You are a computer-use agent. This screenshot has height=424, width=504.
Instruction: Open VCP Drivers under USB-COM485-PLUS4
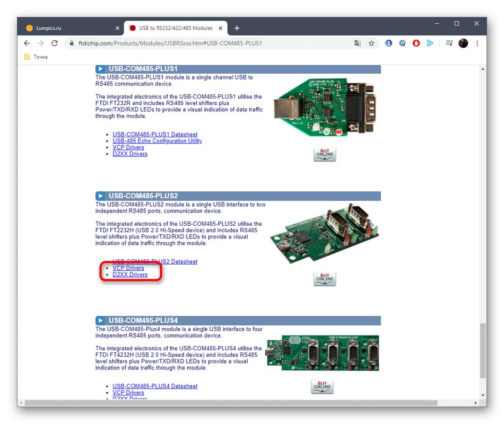click(x=128, y=393)
